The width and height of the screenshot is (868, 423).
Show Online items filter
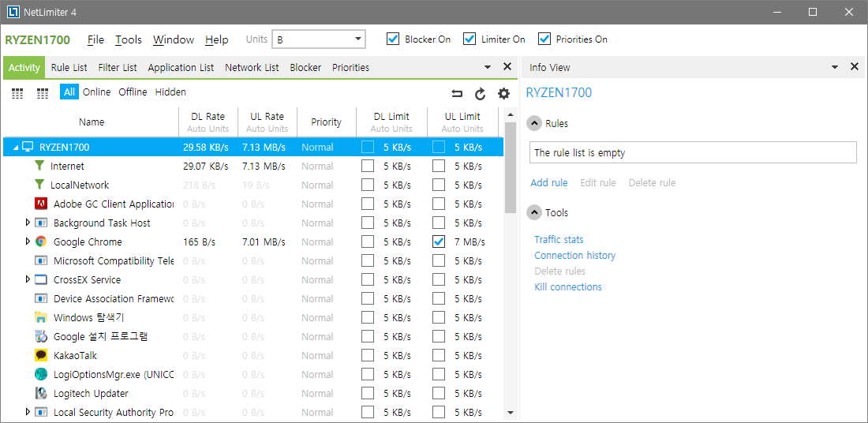coord(97,92)
